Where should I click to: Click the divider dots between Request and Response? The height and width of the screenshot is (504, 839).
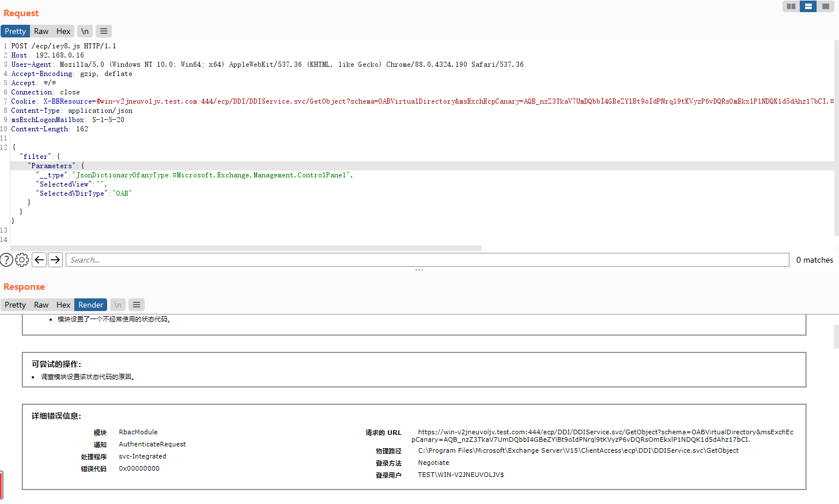(x=419, y=270)
